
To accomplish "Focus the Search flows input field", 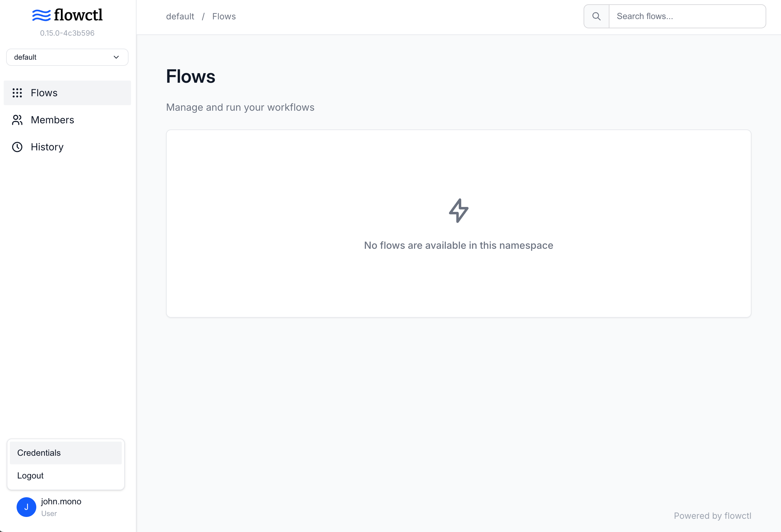I will click(687, 16).
